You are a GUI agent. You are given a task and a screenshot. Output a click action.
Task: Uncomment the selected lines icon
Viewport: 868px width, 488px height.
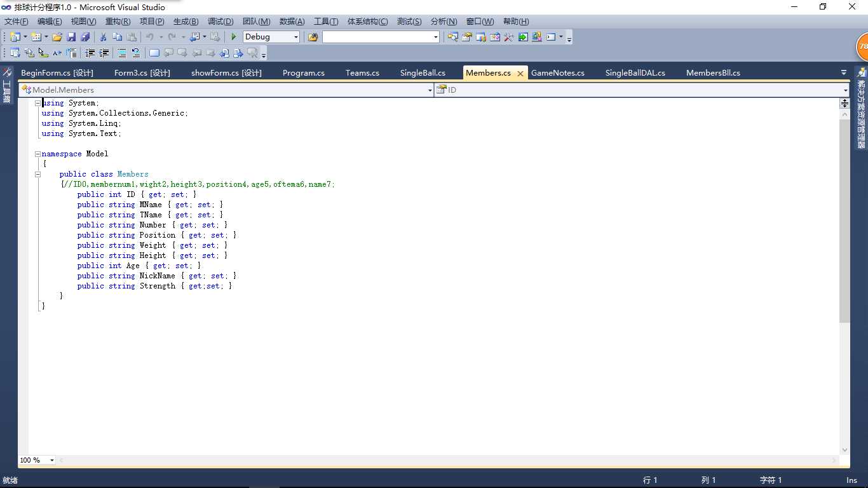click(136, 53)
